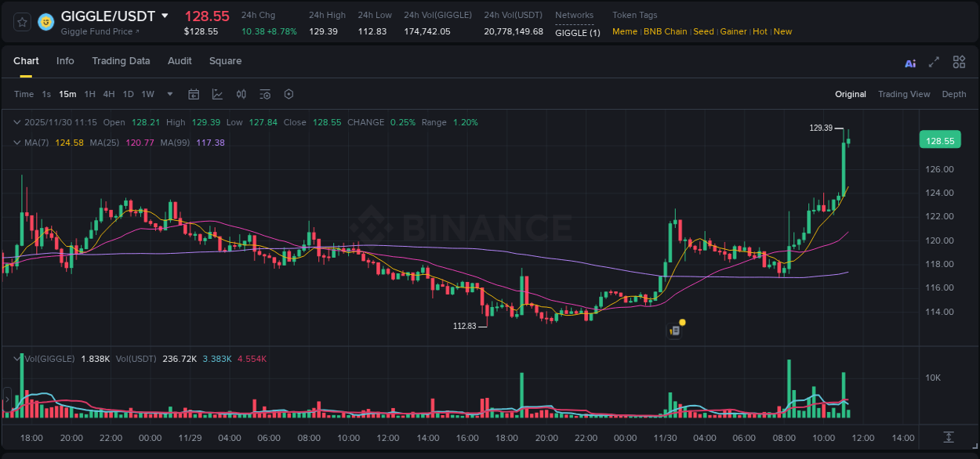Image resolution: width=980 pixels, height=459 pixels.
Task: Launch the Ai analysis feature
Action: tap(909, 62)
